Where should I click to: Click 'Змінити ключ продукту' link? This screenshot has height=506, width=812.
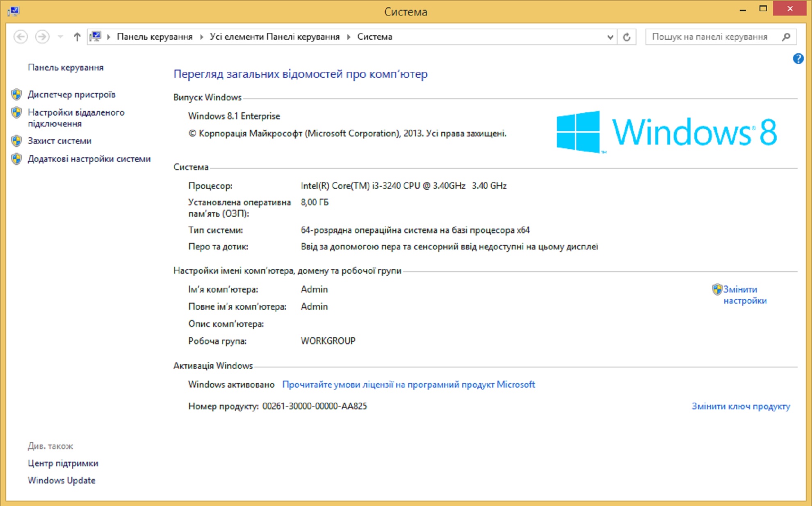point(740,406)
